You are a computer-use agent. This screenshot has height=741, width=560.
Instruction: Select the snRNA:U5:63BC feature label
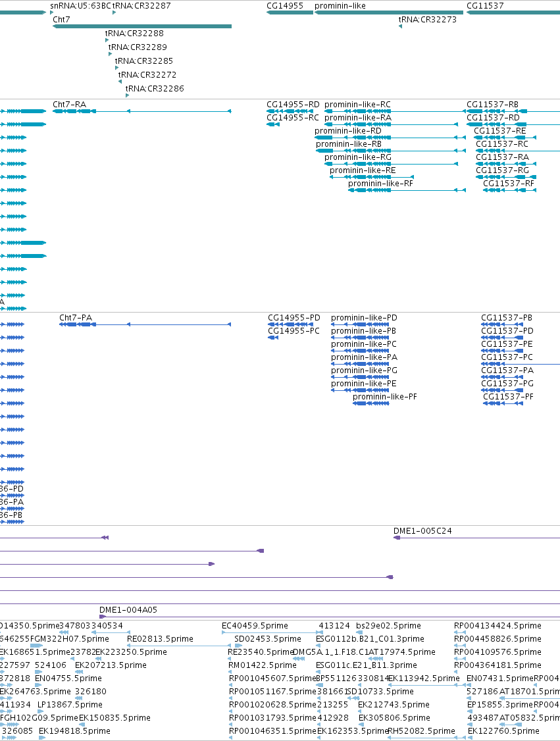pyautogui.click(x=80, y=6)
